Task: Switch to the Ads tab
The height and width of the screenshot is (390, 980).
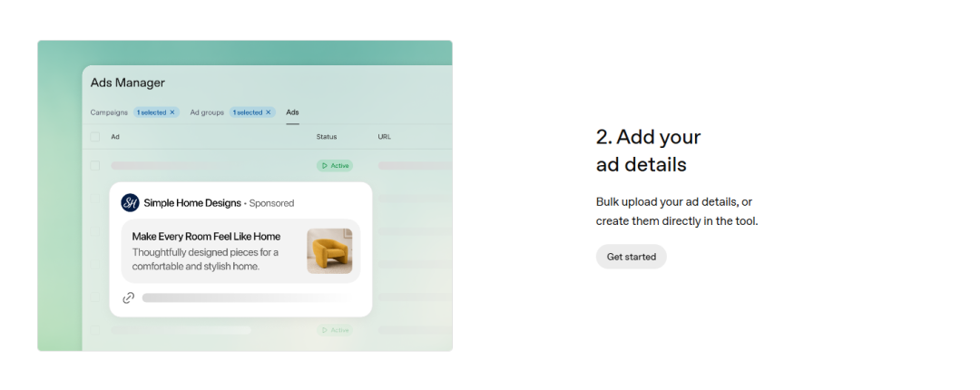Action: click(x=292, y=112)
